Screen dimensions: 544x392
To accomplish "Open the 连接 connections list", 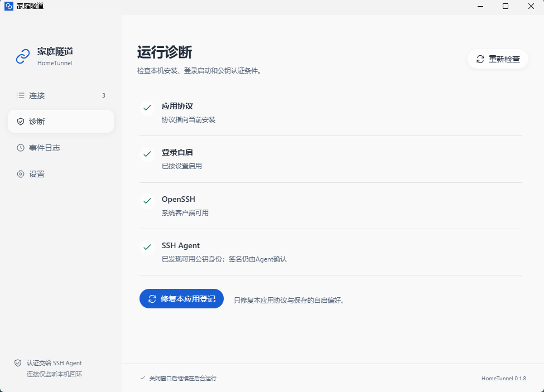I will point(61,95).
